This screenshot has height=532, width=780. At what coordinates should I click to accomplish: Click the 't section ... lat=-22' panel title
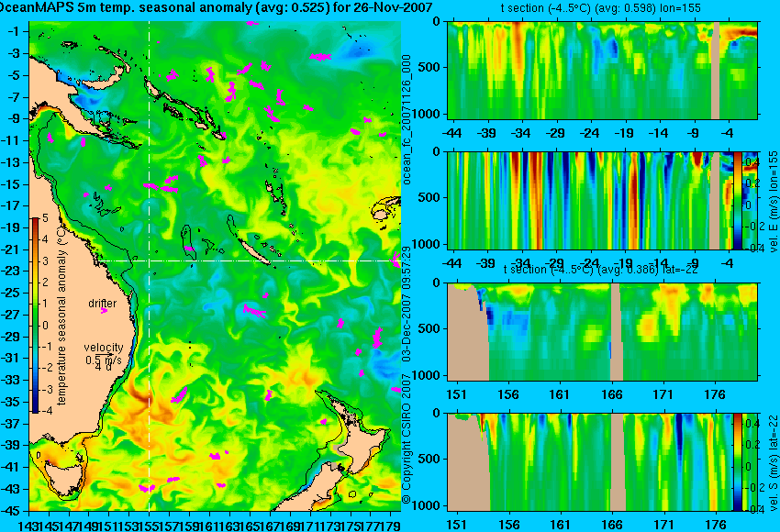(x=600, y=270)
